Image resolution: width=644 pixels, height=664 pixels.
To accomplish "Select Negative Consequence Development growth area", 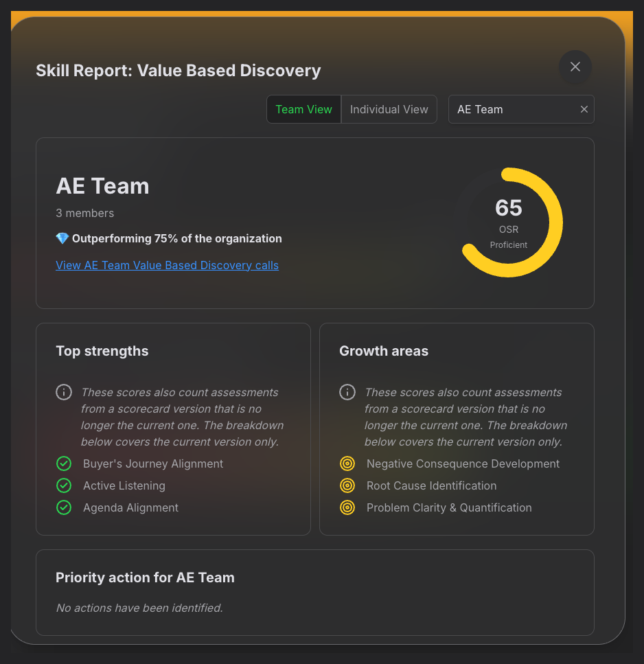I will pyautogui.click(x=463, y=463).
